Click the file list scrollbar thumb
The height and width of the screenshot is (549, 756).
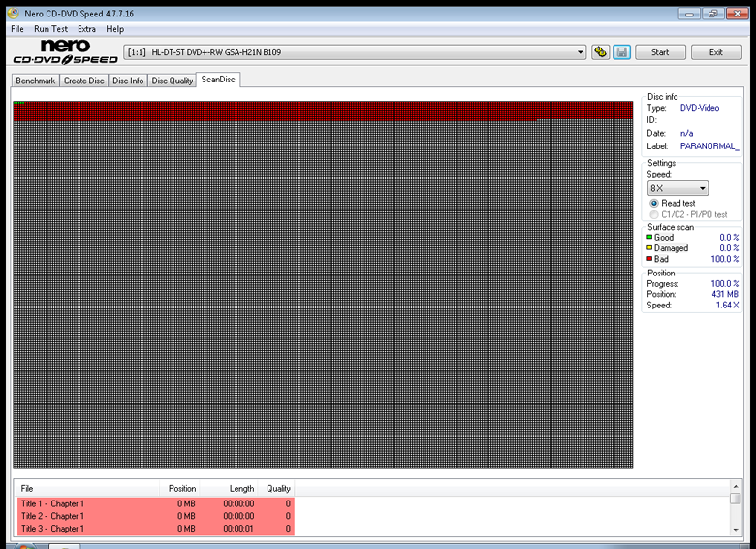[x=736, y=498]
